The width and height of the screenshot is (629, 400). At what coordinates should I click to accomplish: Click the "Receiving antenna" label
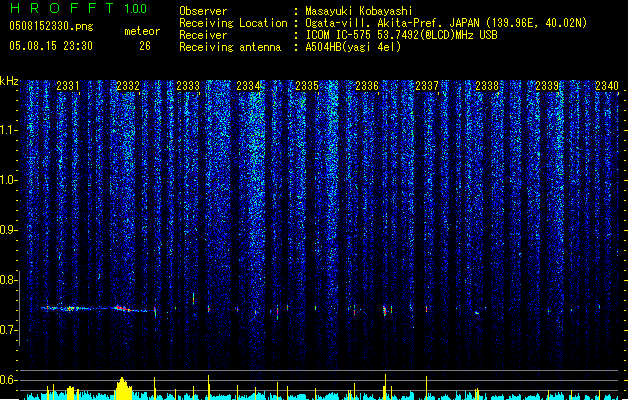point(230,47)
